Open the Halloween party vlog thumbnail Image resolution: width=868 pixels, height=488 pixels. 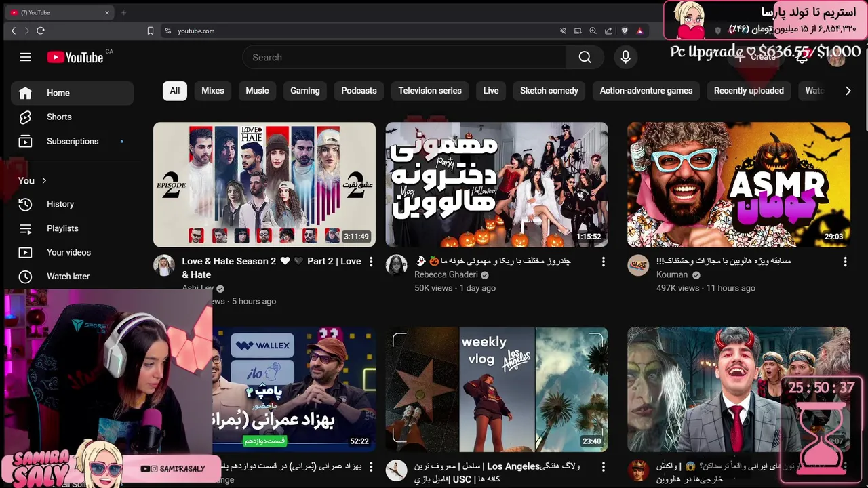point(497,184)
